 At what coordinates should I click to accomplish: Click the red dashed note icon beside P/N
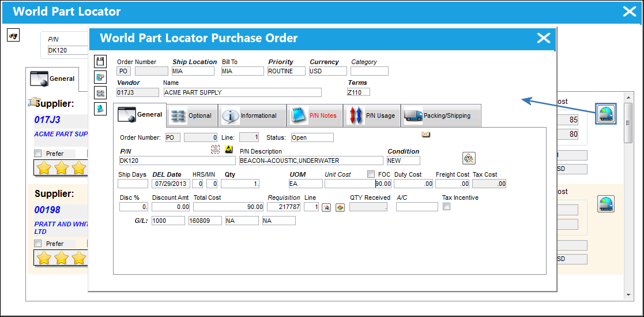pos(215,149)
